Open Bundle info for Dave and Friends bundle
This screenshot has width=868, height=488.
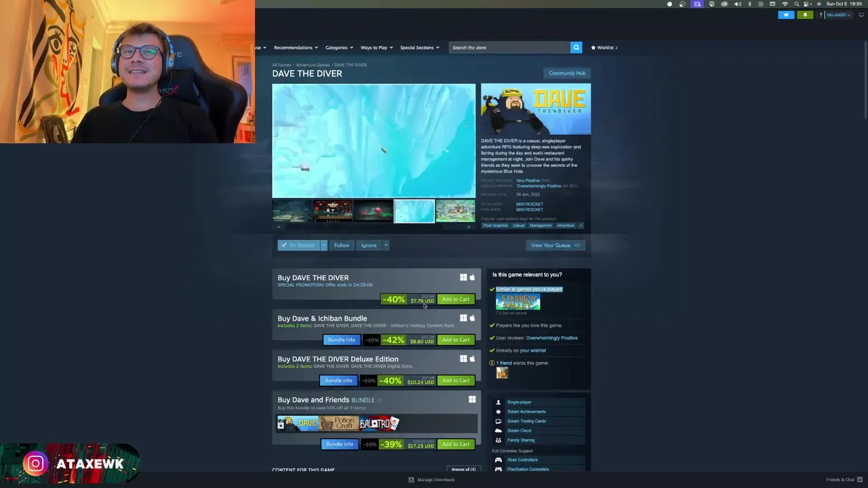click(339, 444)
